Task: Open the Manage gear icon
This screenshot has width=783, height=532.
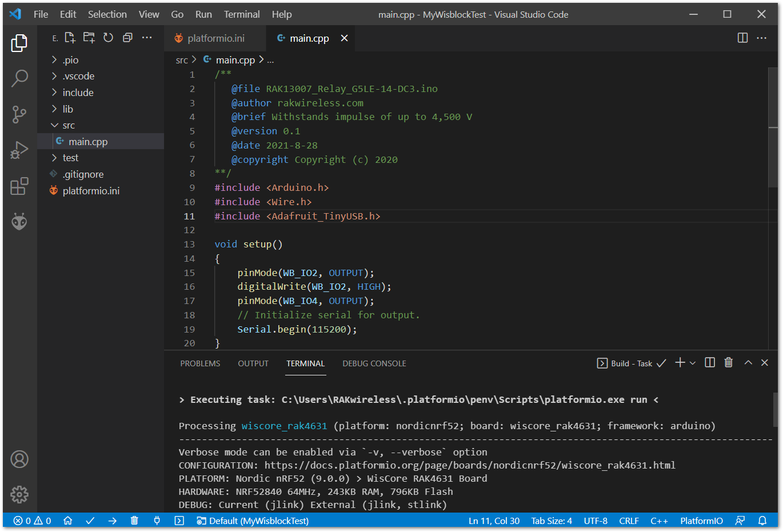Action: 19,494
